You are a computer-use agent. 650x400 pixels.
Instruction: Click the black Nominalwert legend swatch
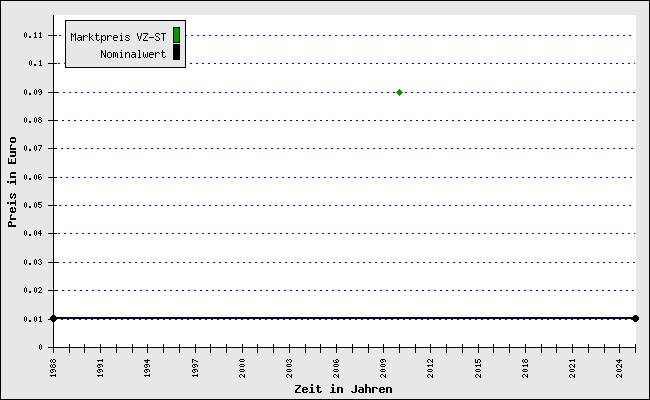(176, 53)
